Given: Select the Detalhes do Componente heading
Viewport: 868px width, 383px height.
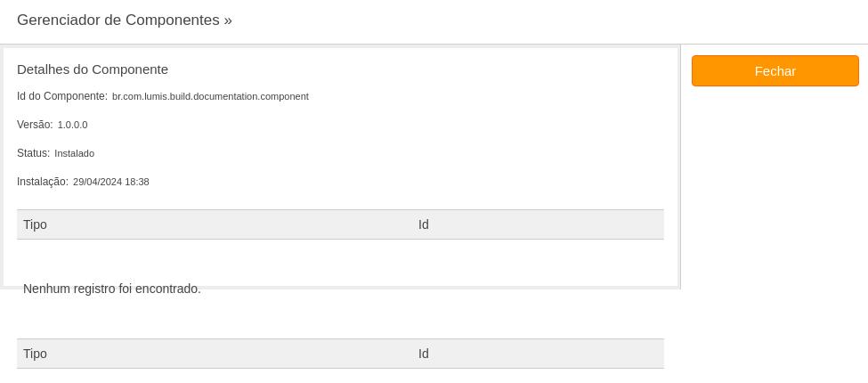Looking at the screenshot, I should [x=93, y=69].
